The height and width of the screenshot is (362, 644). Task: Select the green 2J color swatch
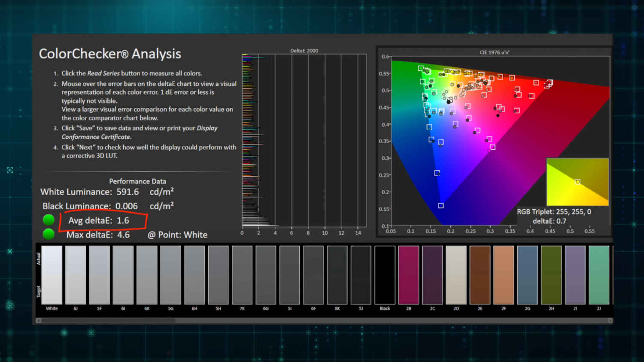(x=598, y=275)
